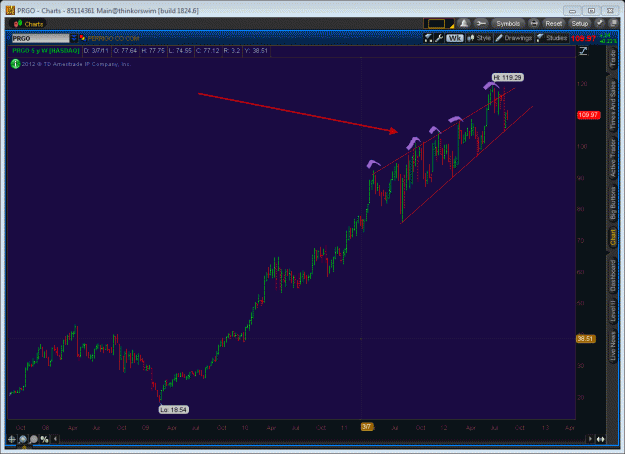Open the Symbols button

508,24
